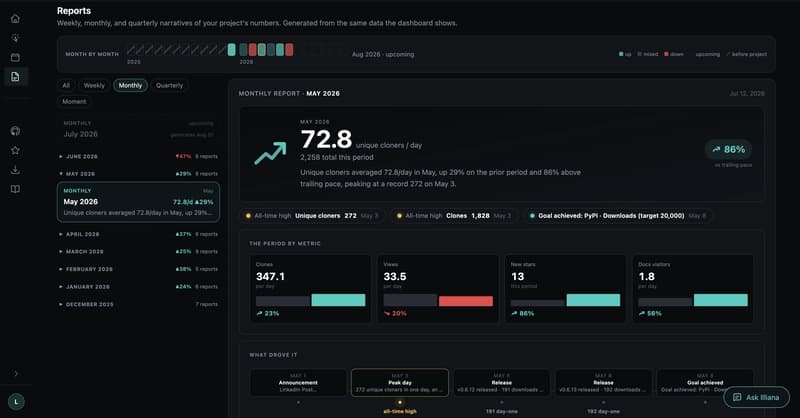Expand the June 2026 group

[139, 156]
